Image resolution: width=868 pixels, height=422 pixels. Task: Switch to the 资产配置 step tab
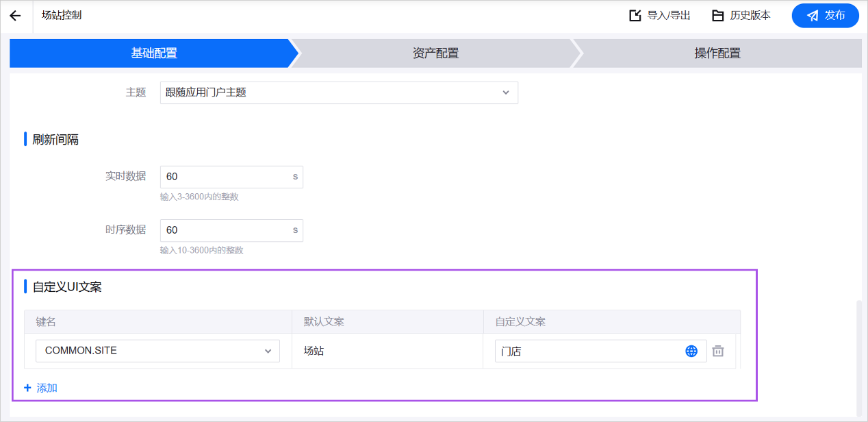435,53
